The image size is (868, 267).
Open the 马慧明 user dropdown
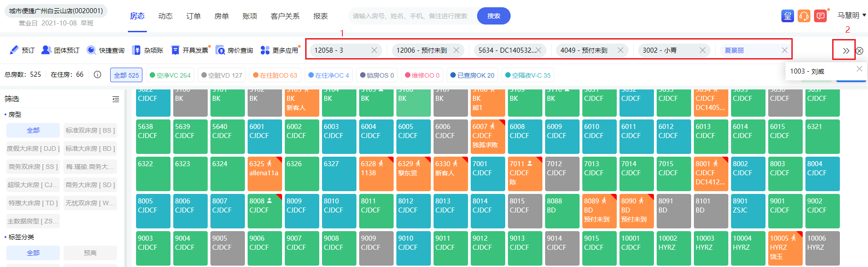pyautogui.click(x=852, y=15)
